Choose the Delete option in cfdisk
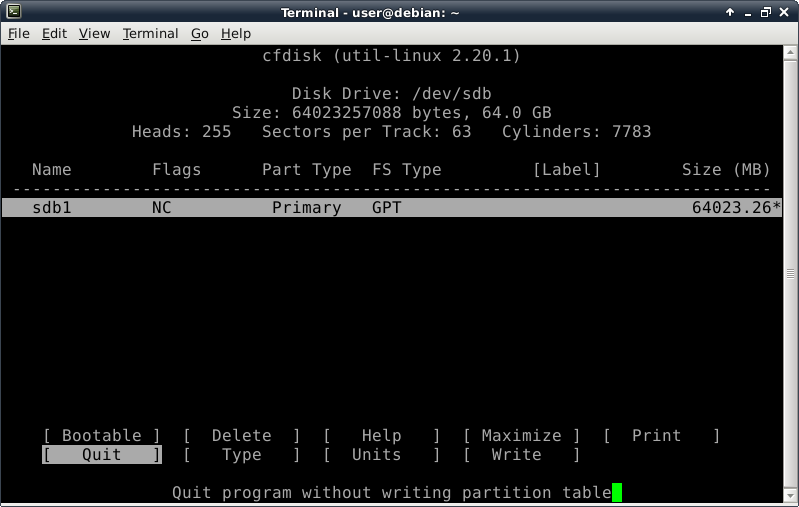This screenshot has height=507, width=799. (241, 436)
